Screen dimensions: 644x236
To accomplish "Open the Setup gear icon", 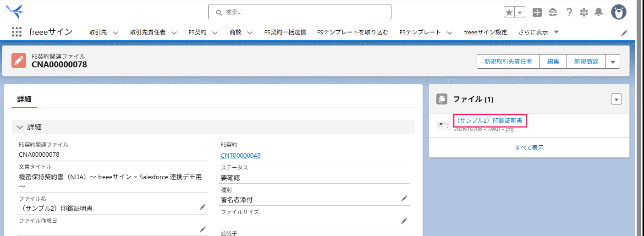I will click(584, 12).
